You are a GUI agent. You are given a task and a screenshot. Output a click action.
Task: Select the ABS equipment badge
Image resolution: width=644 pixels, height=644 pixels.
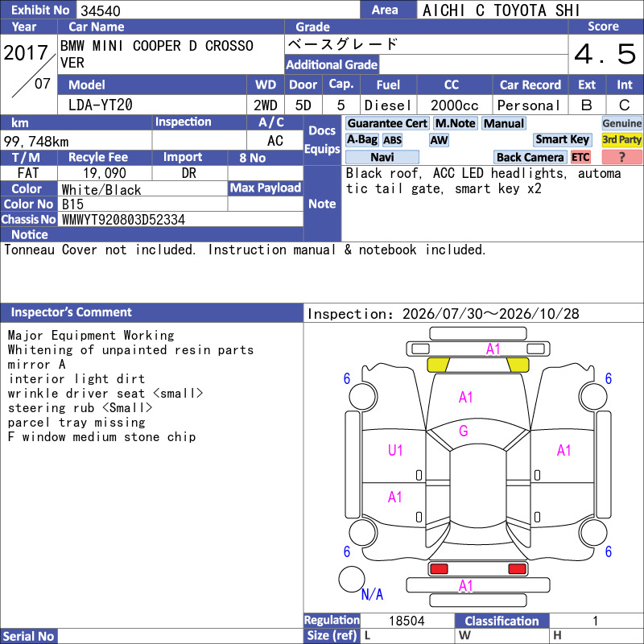coord(392,140)
